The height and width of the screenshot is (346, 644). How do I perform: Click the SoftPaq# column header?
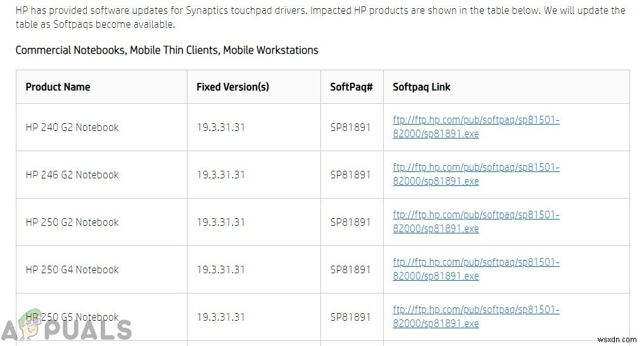click(x=351, y=87)
